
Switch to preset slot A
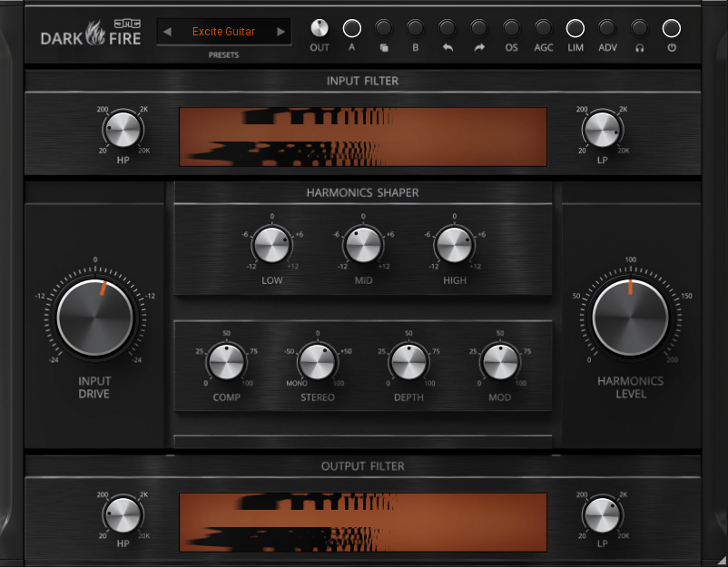tap(351, 27)
